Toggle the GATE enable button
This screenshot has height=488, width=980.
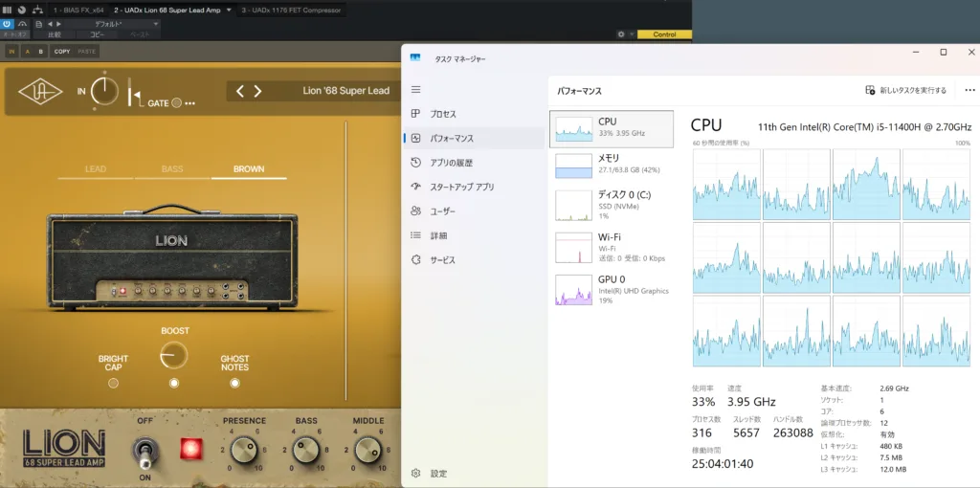pyautogui.click(x=177, y=103)
